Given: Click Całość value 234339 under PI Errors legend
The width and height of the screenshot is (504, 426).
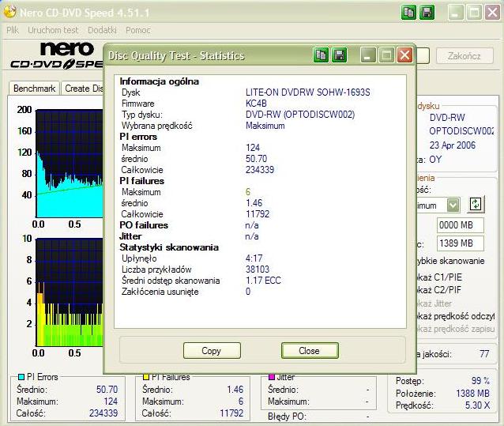Looking at the screenshot, I should point(103,413).
